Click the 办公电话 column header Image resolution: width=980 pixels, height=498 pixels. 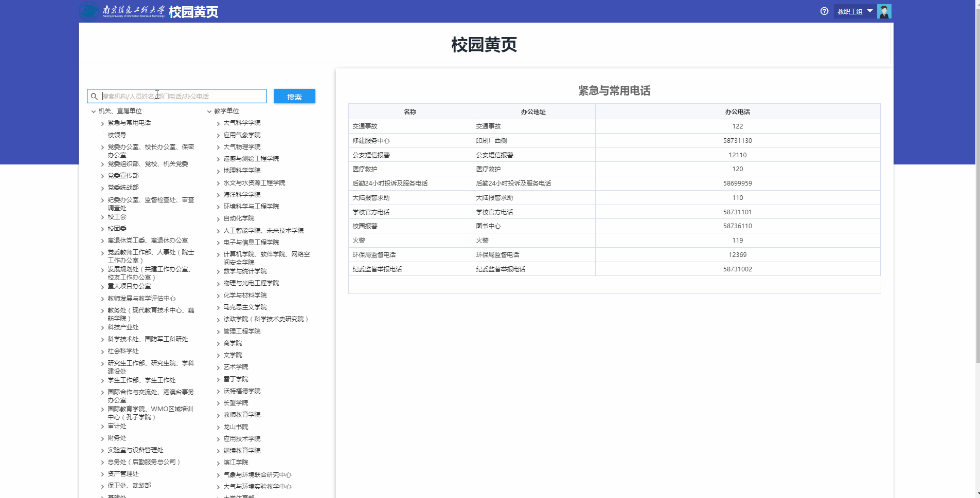click(737, 112)
